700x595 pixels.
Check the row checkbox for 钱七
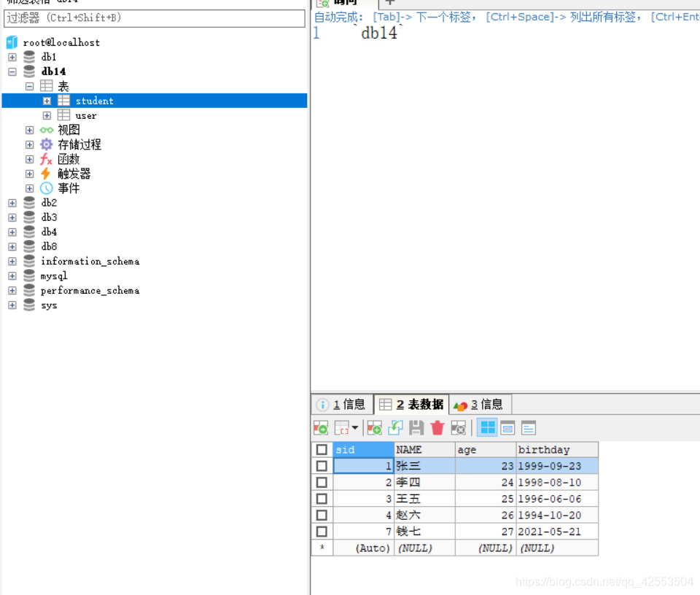coord(322,532)
